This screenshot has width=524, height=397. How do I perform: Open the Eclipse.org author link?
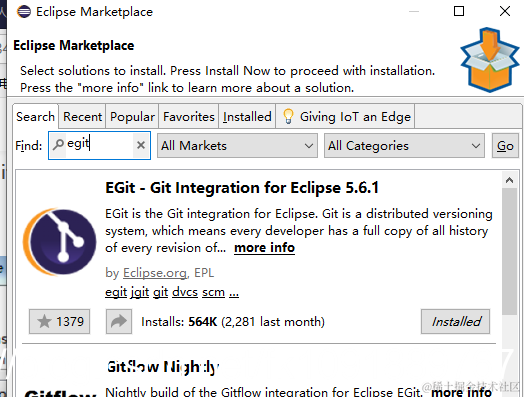(155, 273)
